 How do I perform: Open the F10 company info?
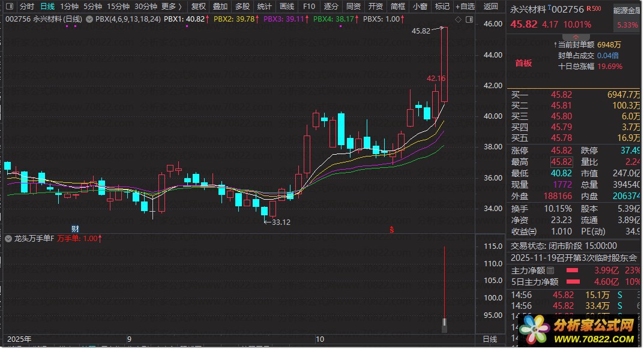pyautogui.click(x=309, y=6)
